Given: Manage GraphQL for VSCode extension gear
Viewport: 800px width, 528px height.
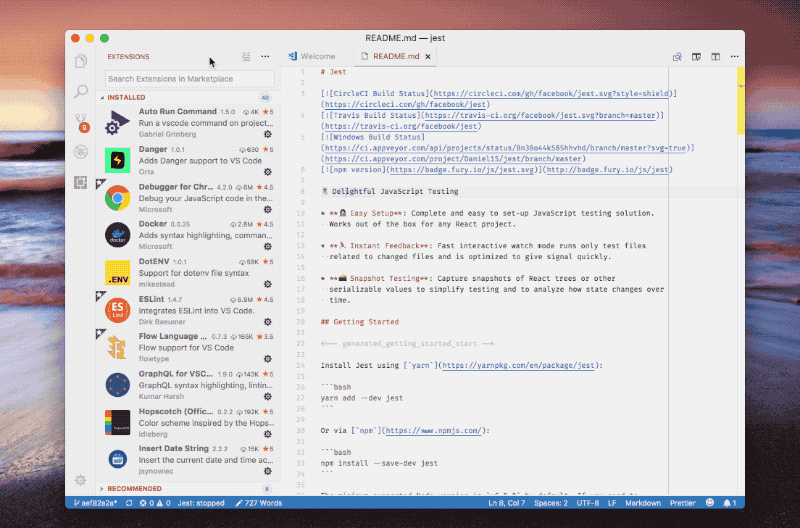Looking at the screenshot, I should pos(268,396).
